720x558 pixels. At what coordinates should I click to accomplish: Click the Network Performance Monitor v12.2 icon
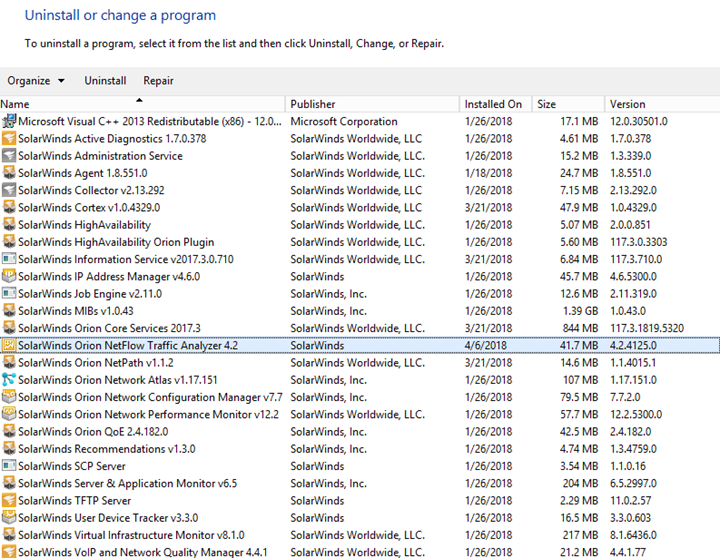[9, 414]
